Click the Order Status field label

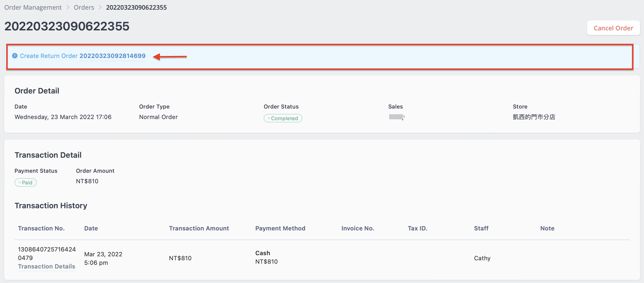point(281,107)
